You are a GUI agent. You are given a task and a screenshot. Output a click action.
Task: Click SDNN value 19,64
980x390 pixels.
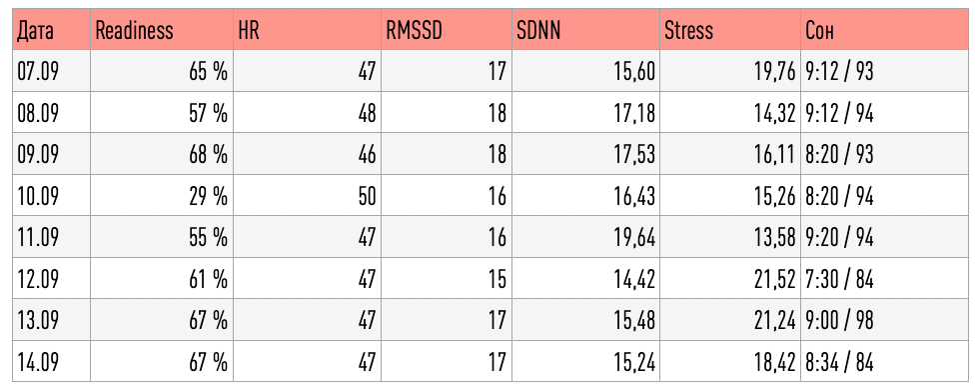[x=585, y=237]
